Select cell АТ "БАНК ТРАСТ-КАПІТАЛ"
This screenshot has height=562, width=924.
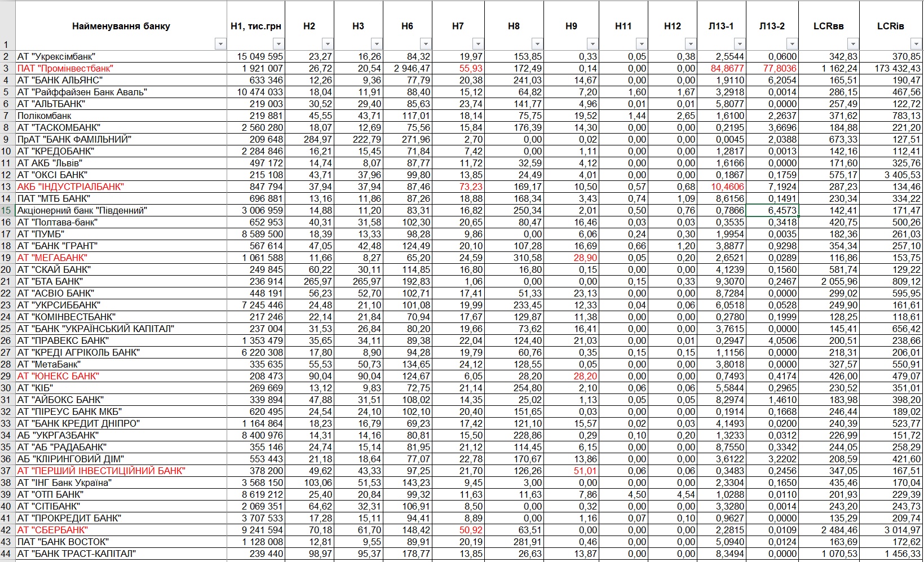121,554
